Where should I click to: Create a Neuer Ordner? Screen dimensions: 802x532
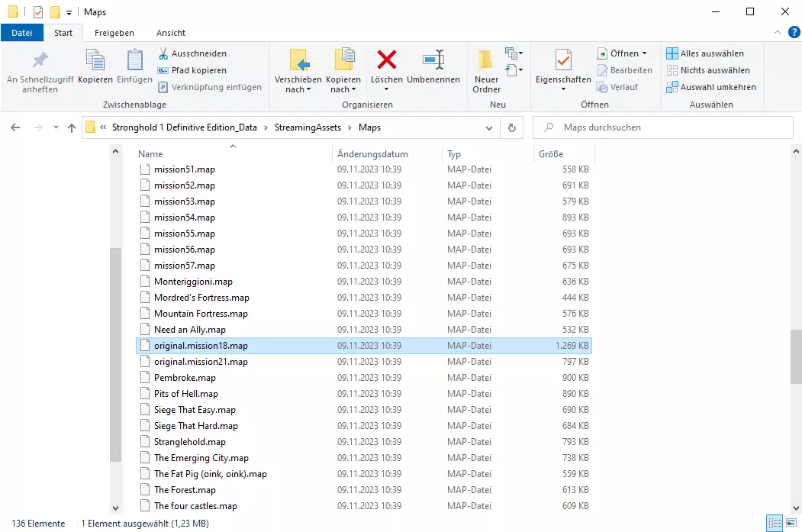point(486,71)
